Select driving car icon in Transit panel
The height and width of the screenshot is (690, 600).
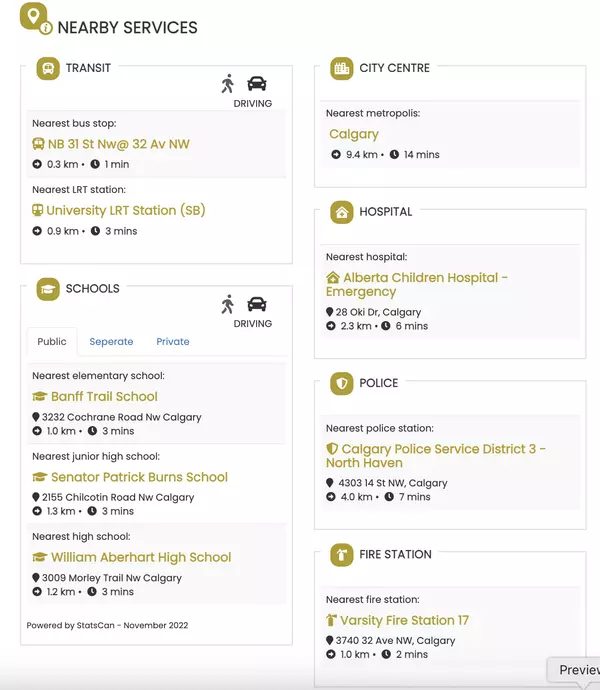click(x=257, y=84)
